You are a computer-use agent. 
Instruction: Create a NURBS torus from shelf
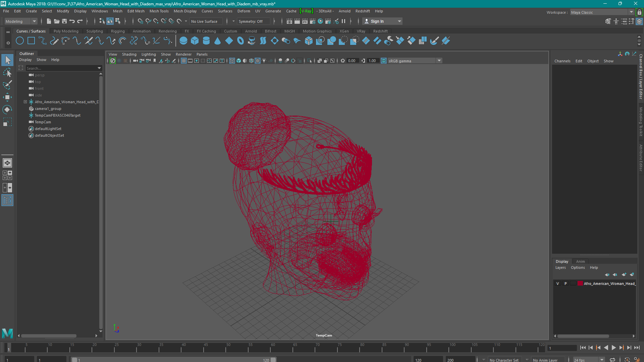[240, 41]
